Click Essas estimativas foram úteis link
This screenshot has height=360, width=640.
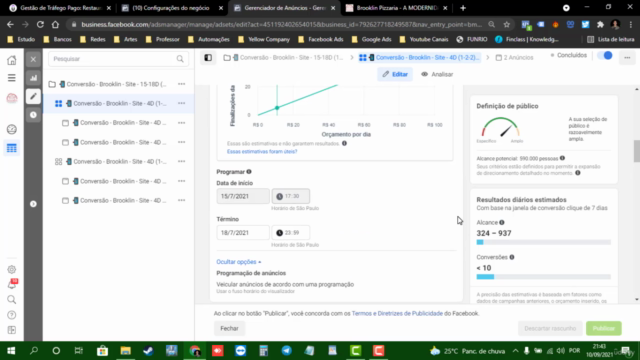point(262,151)
